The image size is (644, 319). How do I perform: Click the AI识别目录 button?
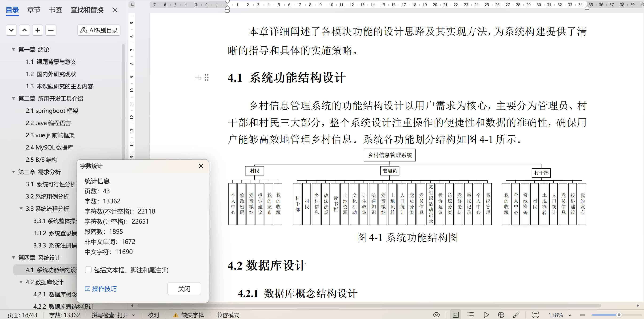pyautogui.click(x=99, y=30)
